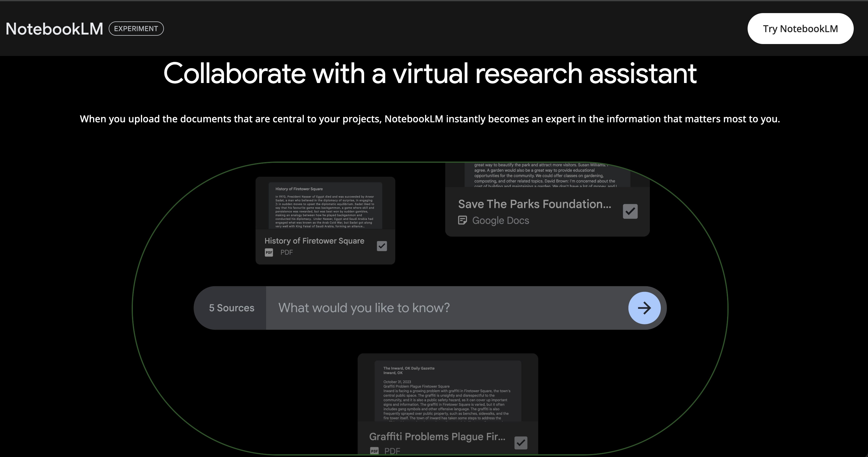Click the blue arrow submit button
The image size is (868, 457).
click(644, 308)
